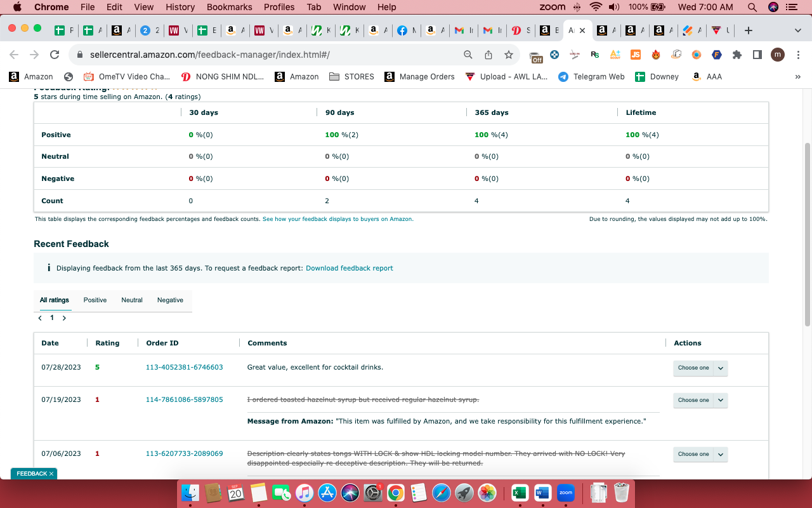The image size is (812, 508).
Task: Open Photos app from the Dock
Action: (x=487, y=492)
